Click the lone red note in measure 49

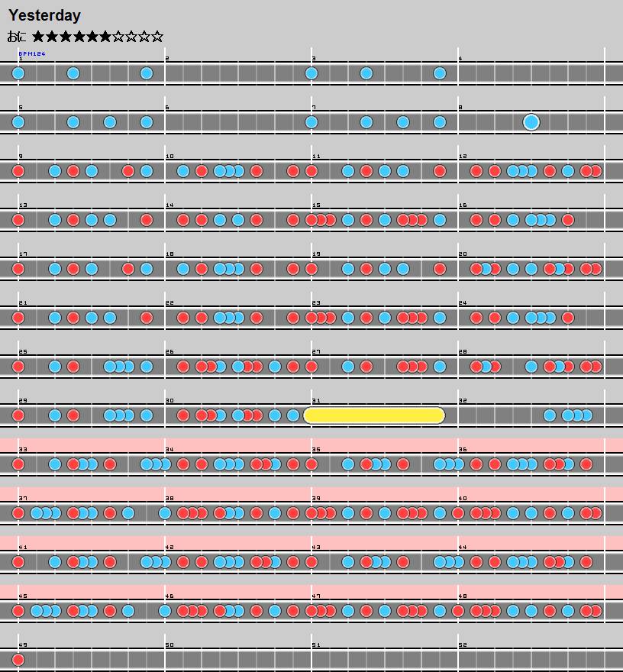point(18,660)
